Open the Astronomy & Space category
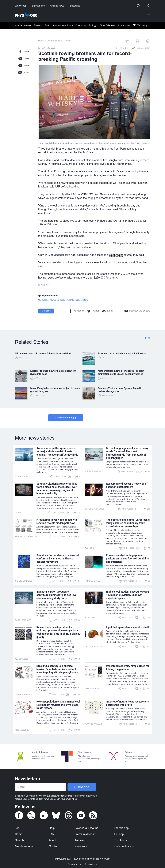This screenshot has width=165, height=868. click(63, 25)
